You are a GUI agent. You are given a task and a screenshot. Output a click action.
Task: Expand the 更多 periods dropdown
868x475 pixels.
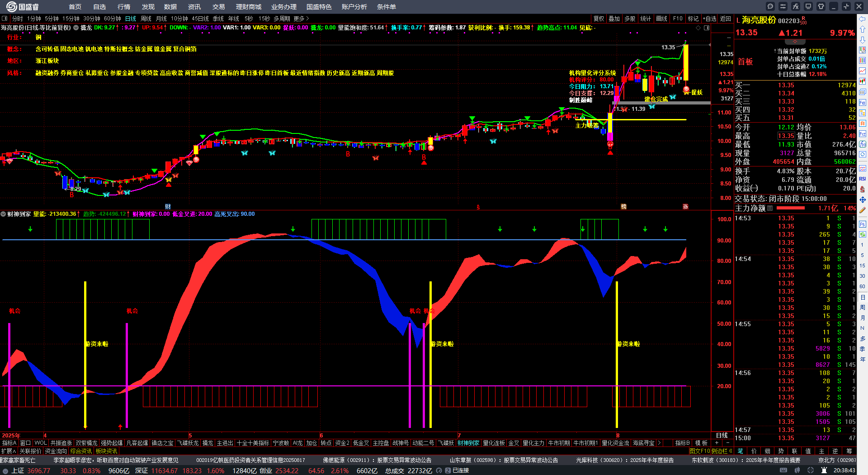(302, 19)
